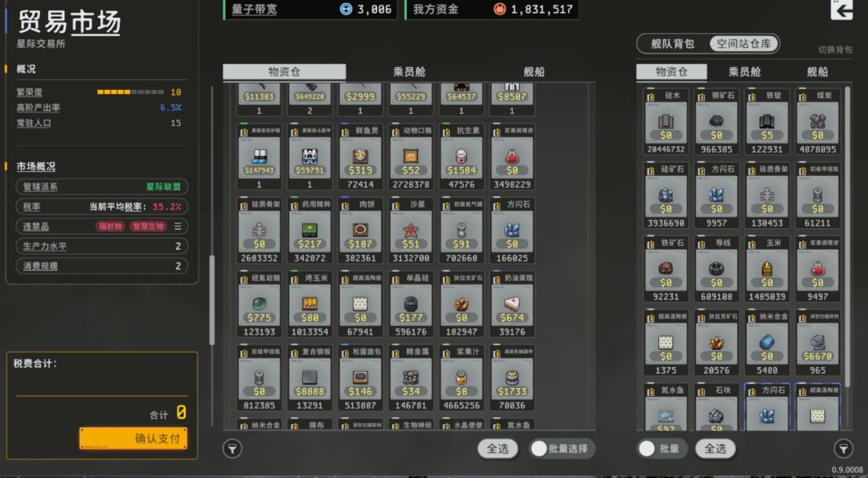This screenshot has width=868, height=478.
Task: Click 全选 under the market inventory
Action: tap(497, 449)
